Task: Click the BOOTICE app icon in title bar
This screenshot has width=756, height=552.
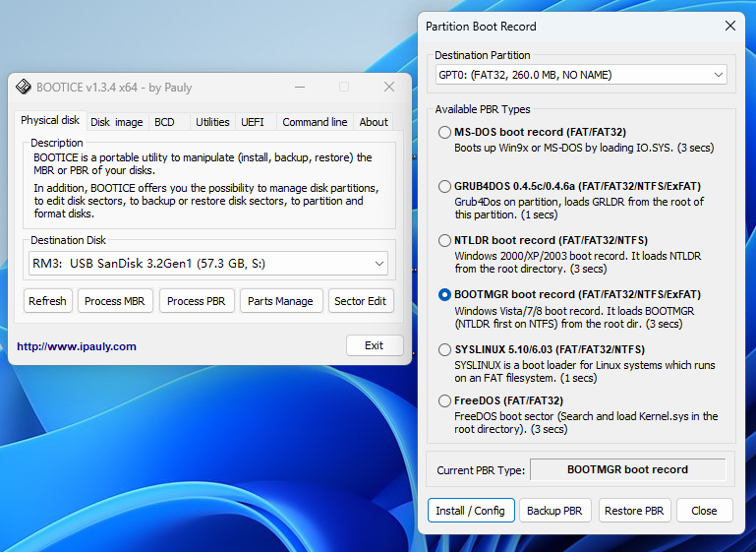Action: pyautogui.click(x=24, y=87)
